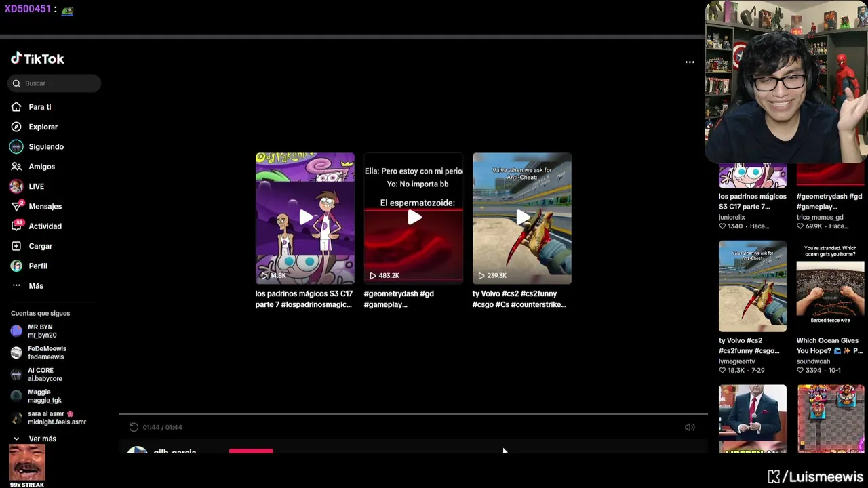Play los padrinos mágicos suggested video

point(304,218)
